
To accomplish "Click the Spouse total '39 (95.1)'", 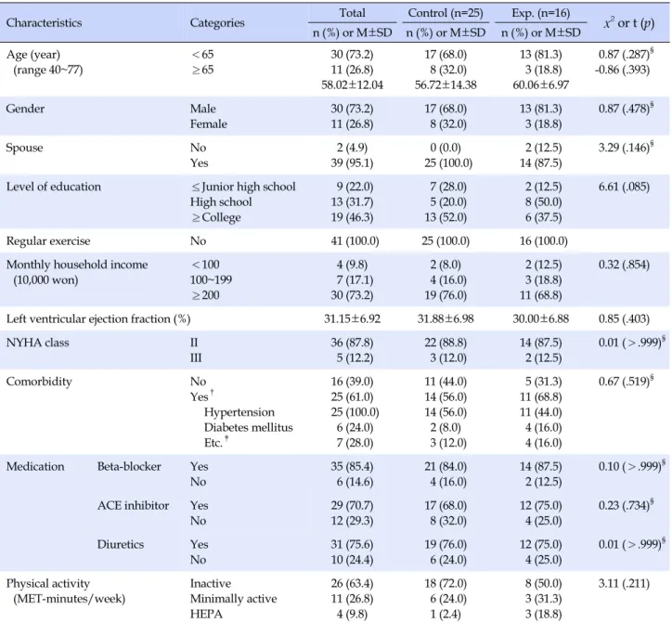I will coord(353,162).
